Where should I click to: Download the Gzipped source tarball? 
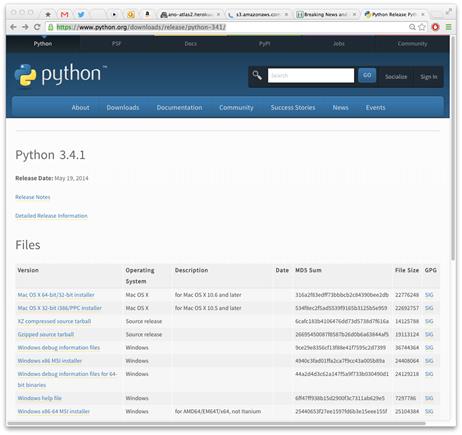pyautogui.click(x=46, y=334)
